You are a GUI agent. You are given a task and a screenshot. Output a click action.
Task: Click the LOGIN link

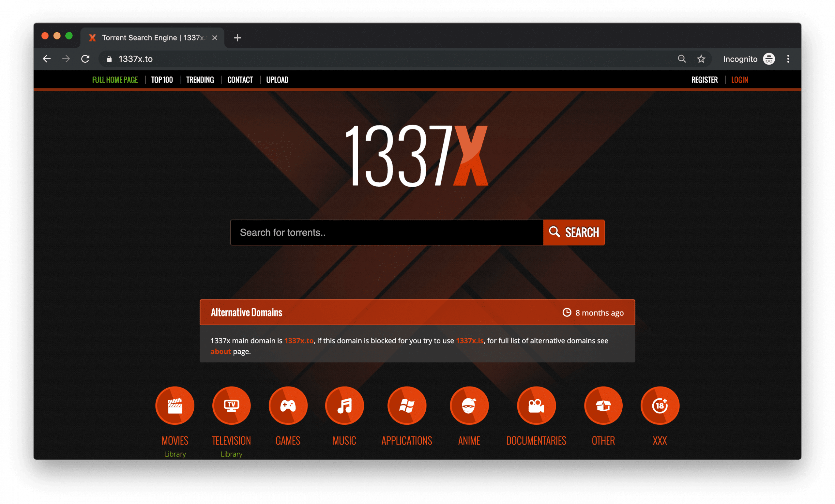739,80
